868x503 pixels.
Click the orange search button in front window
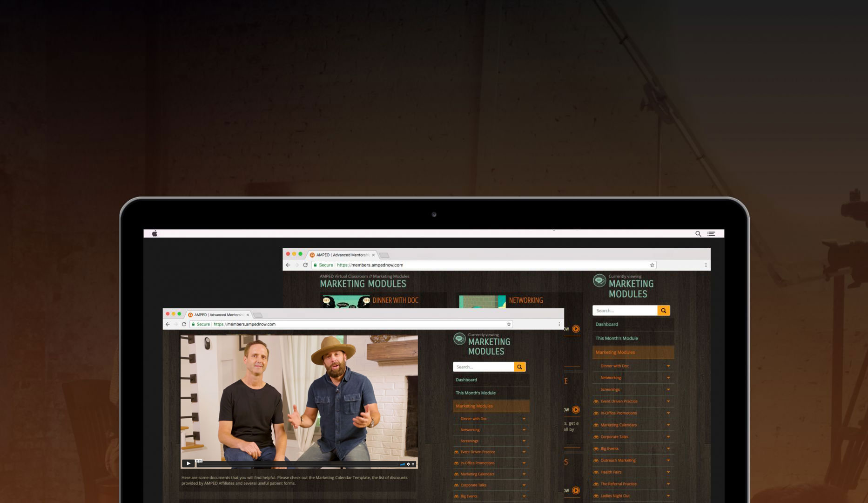tap(519, 367)
